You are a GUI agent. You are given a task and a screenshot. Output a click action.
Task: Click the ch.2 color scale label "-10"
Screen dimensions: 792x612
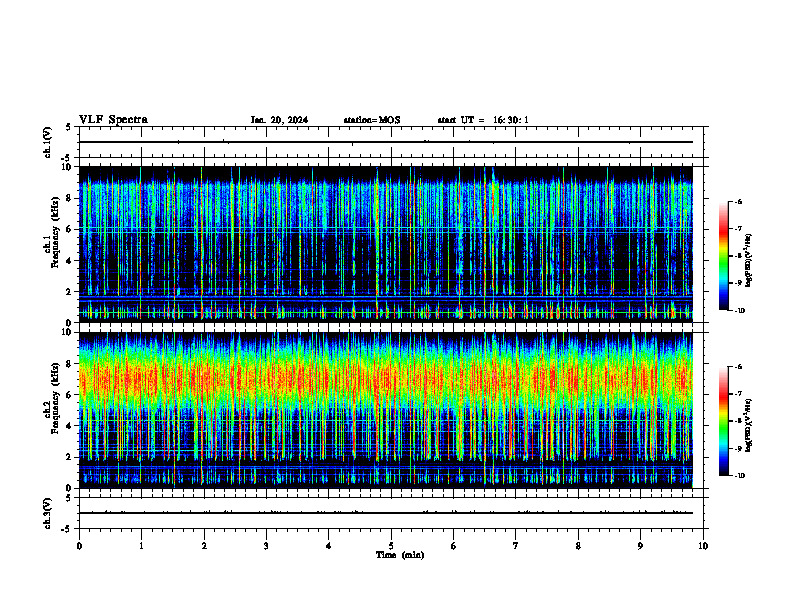[x=739, y=476]
